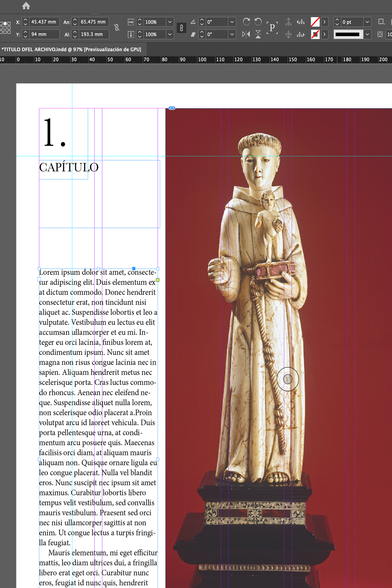
Task: Adjust the shear angle stepper
Action: click(202, 34)
